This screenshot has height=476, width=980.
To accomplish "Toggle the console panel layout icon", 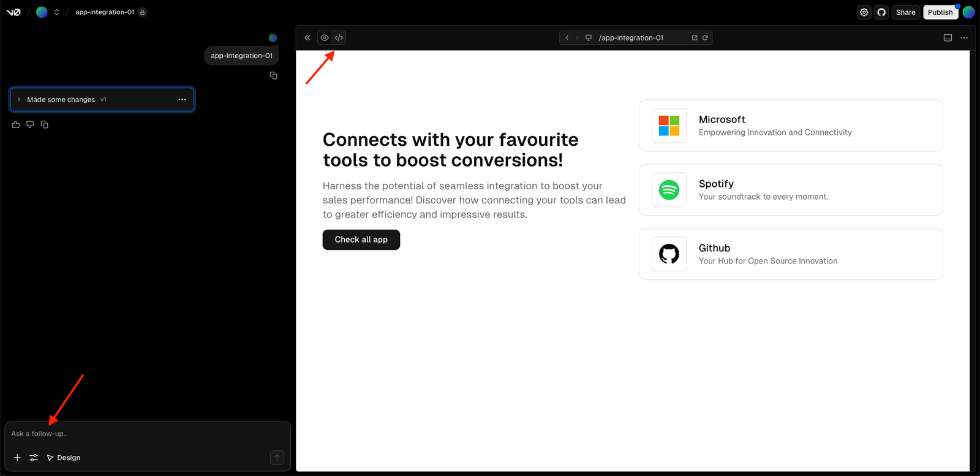I will [948, 38].
